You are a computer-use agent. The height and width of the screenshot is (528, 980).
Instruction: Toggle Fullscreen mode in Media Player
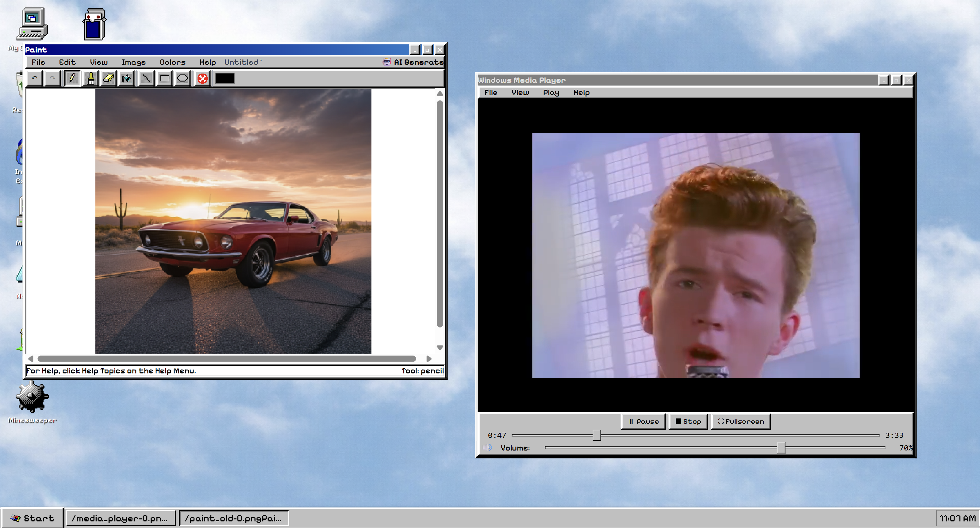(740, 421)
